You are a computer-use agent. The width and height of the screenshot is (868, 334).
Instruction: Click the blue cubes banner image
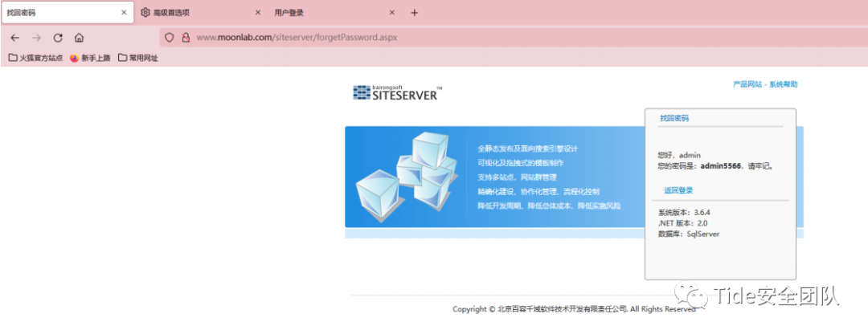(407, 176)
